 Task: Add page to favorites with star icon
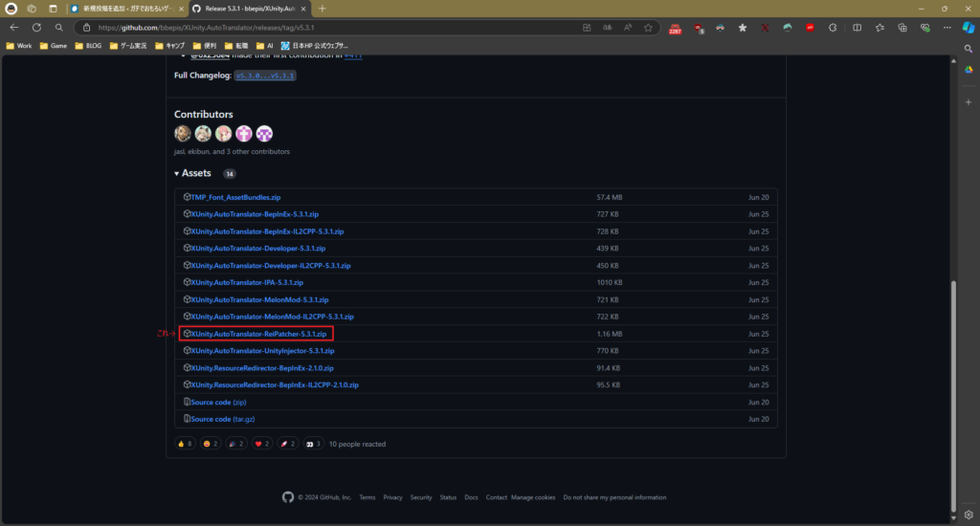[x=648, y=28]
